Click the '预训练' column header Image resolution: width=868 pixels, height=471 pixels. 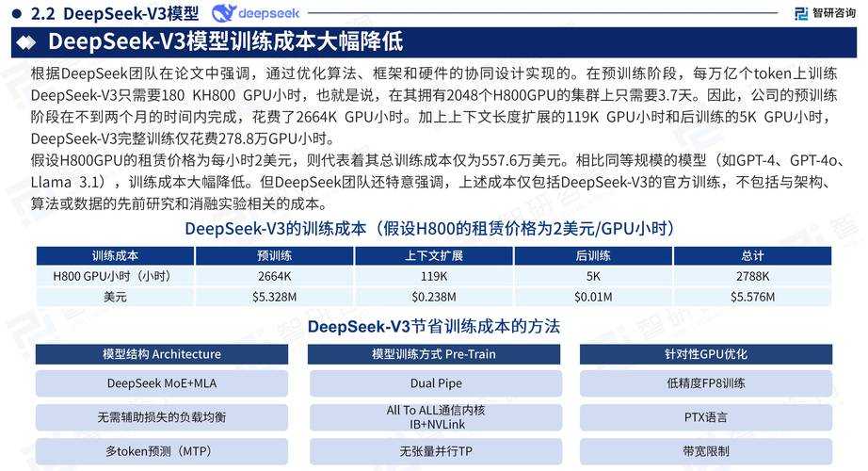(x=275, y=255)
